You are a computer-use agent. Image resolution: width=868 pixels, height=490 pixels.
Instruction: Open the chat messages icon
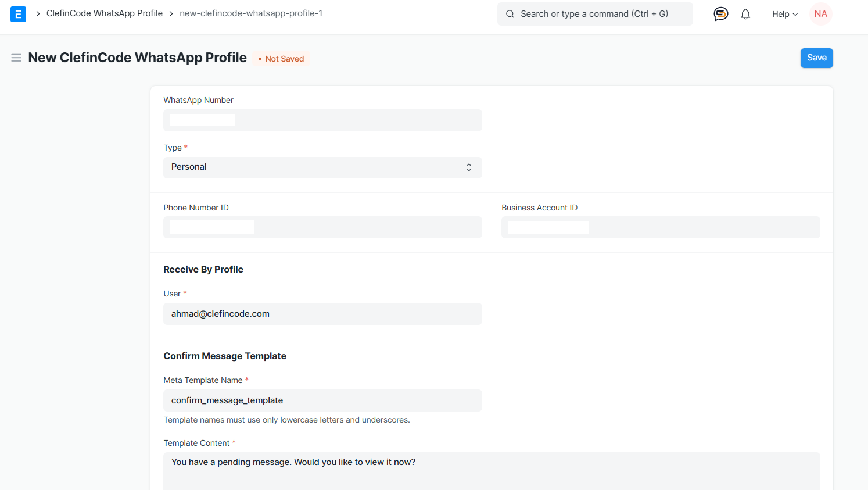point(720,14)
